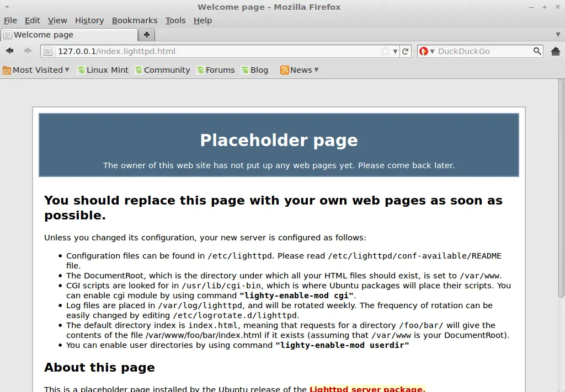Click the forward navigation arrow
The width and height of the screenshot is (565, 392).
click(x=28, y=51)
